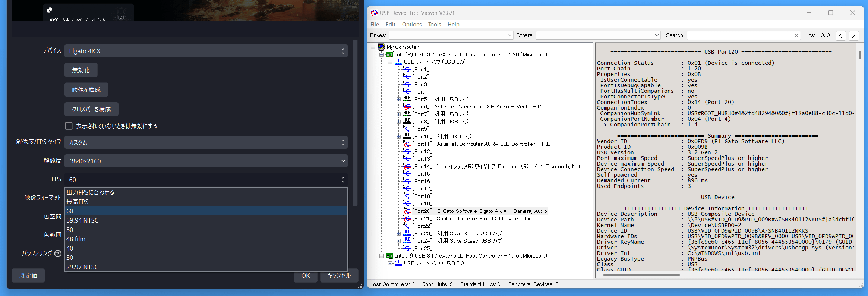The image size is (868, 296).
Task: Click the USB icon of Port18
Action: 407,196
